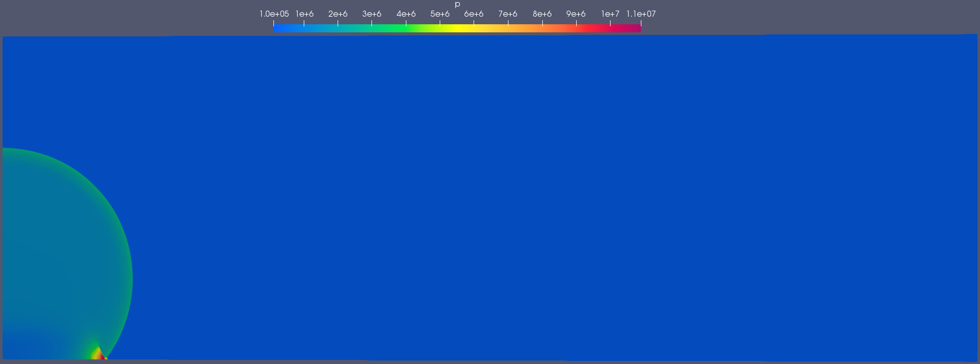Pick the 9e+6 legend tick label
The width and height of the screenshot is (980, 364).
tap(576, 14)
